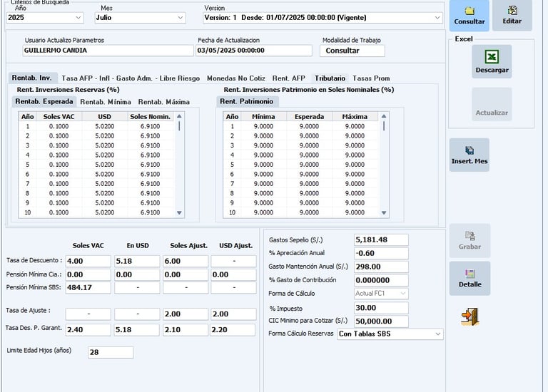Click the Excel Descargar icon
The width and height of the screenshot is (548, 392).
(x=492, y=61)
